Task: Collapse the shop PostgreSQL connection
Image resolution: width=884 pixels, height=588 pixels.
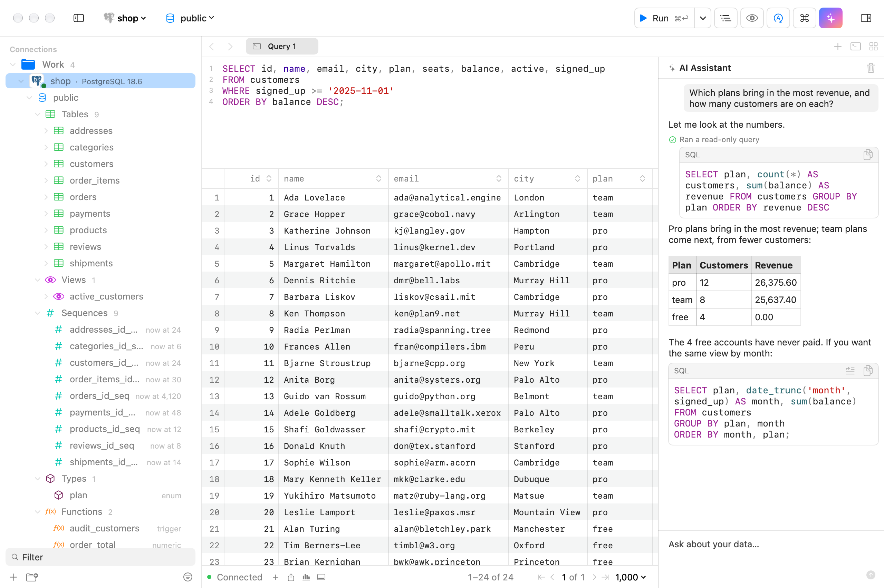Action: tap(21, 81)
